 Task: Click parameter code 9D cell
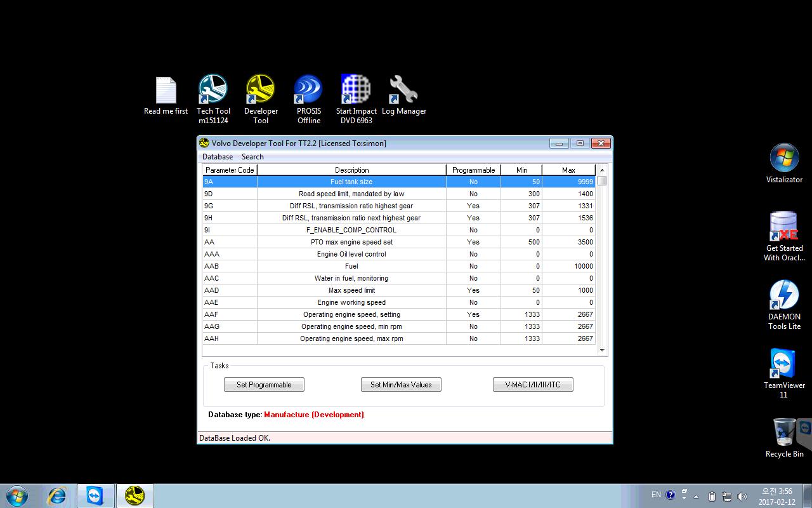pos(230,194)
